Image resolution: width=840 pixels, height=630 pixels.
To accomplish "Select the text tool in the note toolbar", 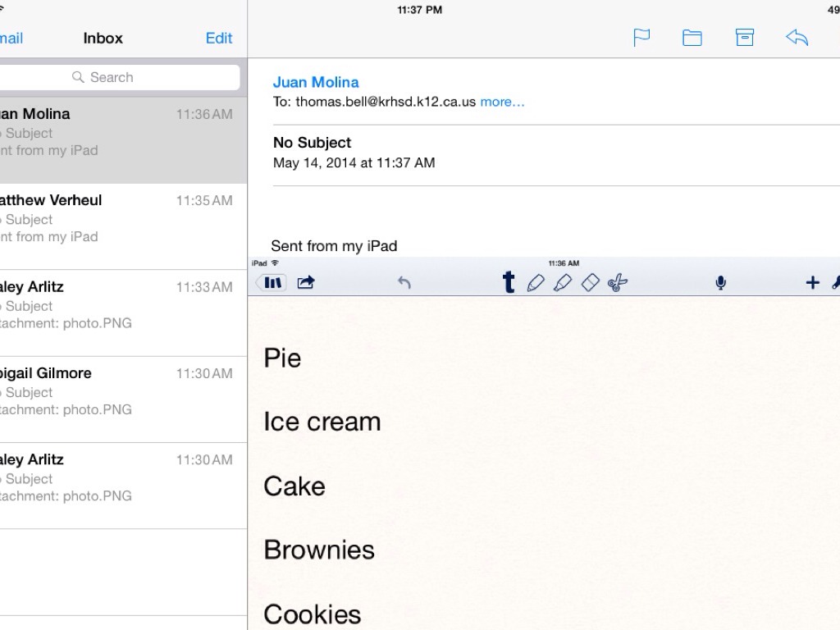I will coord(509,283).
